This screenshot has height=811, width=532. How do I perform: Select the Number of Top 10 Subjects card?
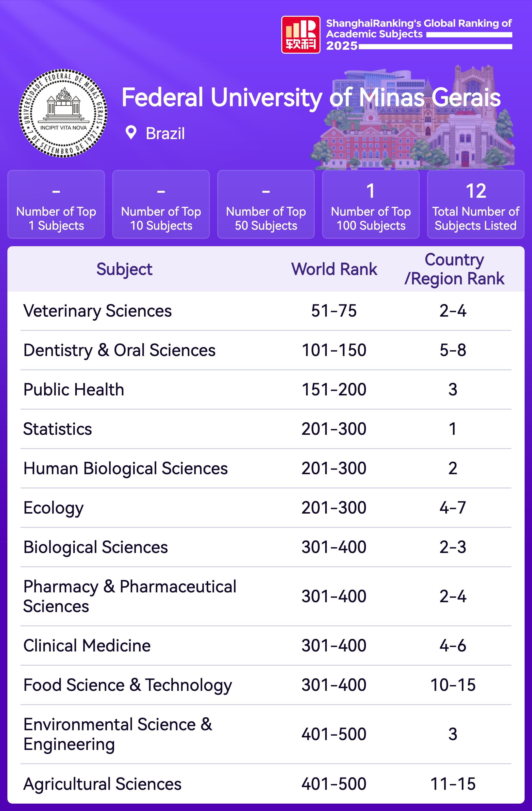(x=161, y=204)
